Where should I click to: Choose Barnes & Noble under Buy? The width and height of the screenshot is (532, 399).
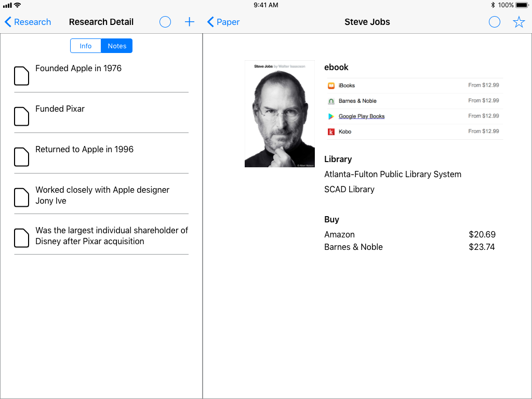[353, 247]
